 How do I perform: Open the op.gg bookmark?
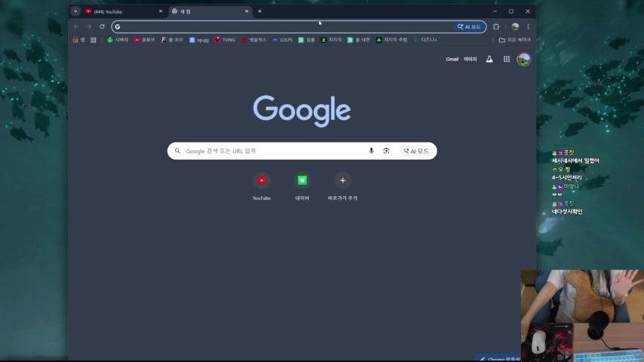coord(199,40)
